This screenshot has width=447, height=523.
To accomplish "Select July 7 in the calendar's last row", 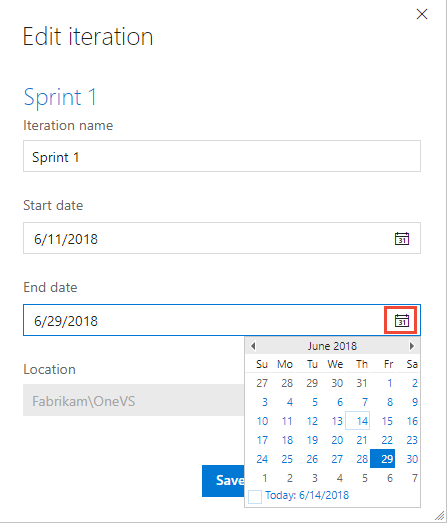I will pyautogui.click(x=414, y=478).
